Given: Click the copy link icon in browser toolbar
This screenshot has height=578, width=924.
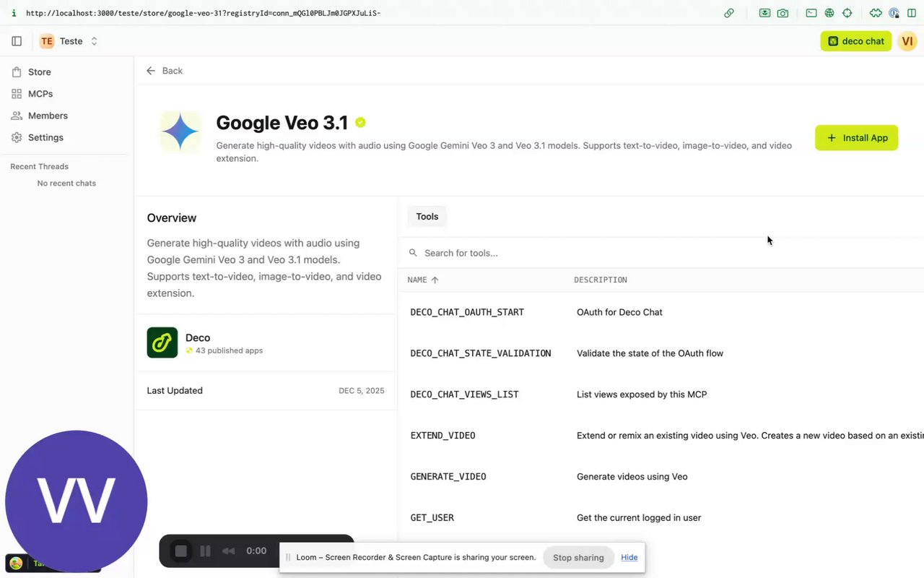Looking at the screenshot, I should (x=729, y=13).
